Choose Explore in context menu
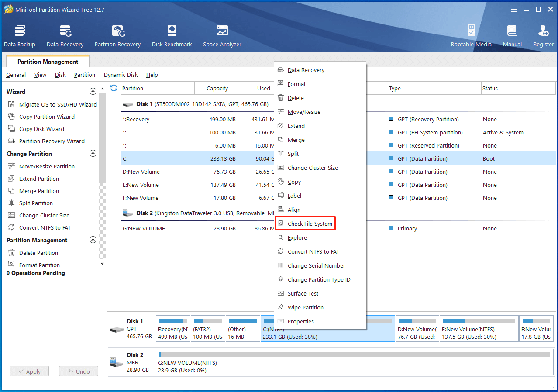This screenshot has width=558, height=392. pos(320,237)
